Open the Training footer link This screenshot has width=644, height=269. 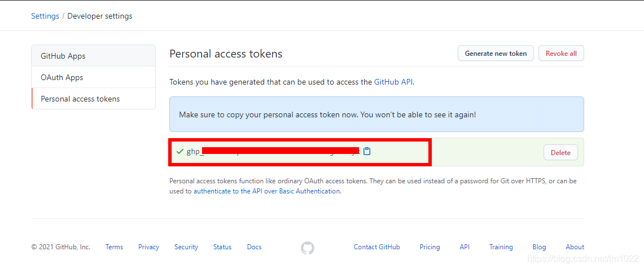pyautogui.click(x=501, y=247)
